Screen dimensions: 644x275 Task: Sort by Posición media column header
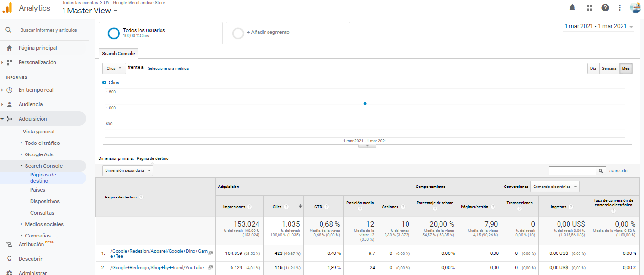(x=359, y=203)
